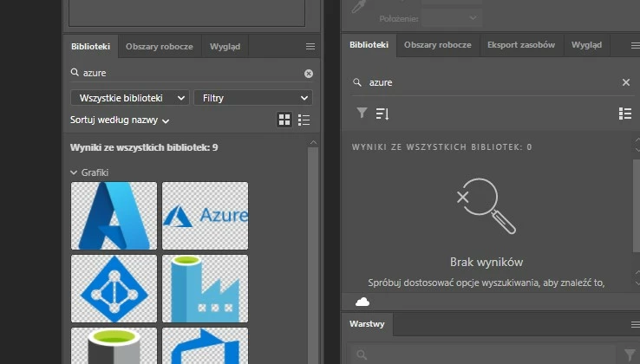This screenshot has height=364, width=640.
Task: Clear the azure search with X in right panel
Action: point(626,82)
